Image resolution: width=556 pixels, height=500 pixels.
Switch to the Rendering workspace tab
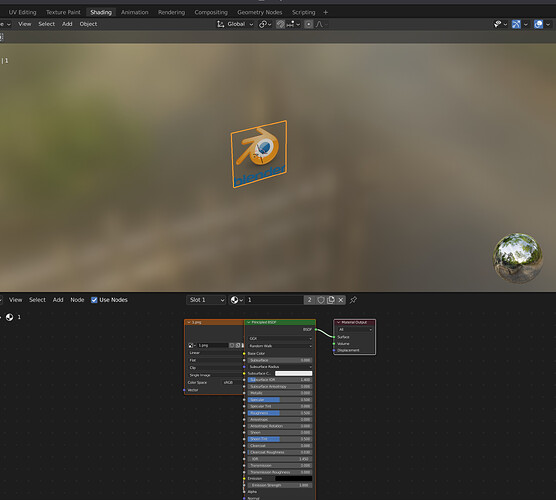point(171,12)
